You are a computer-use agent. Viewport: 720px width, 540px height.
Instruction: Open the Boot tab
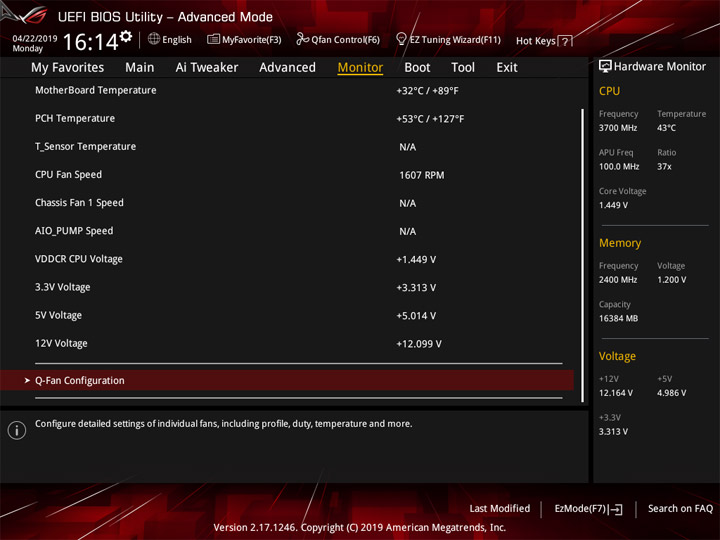coord(417,68)
